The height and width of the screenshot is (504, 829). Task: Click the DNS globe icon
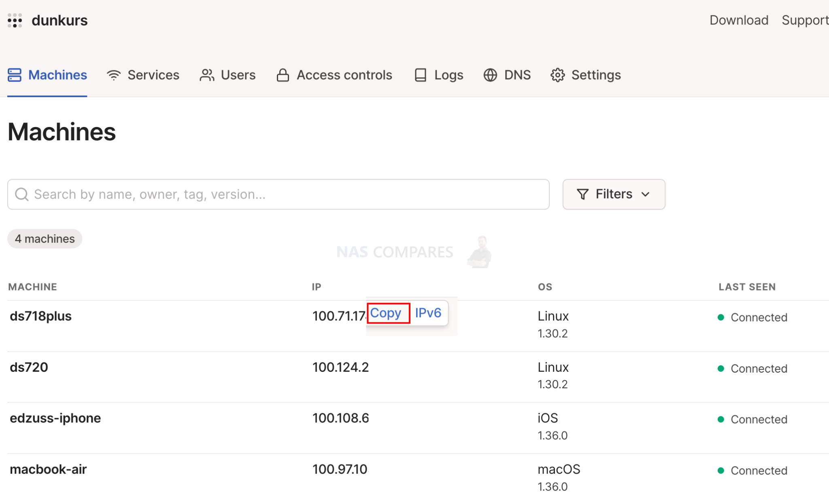(490, 75)
